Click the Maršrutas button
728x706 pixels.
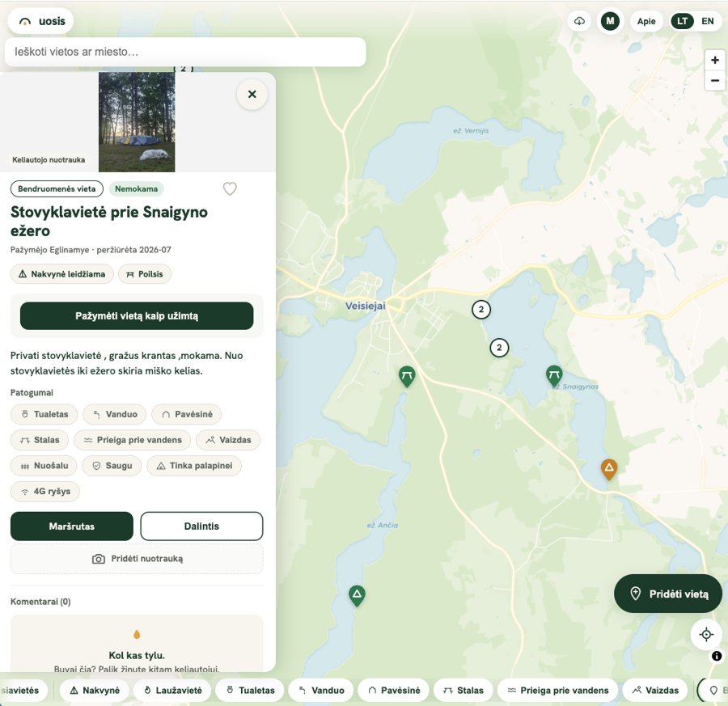pyautogui.click(x=71, y=526)
